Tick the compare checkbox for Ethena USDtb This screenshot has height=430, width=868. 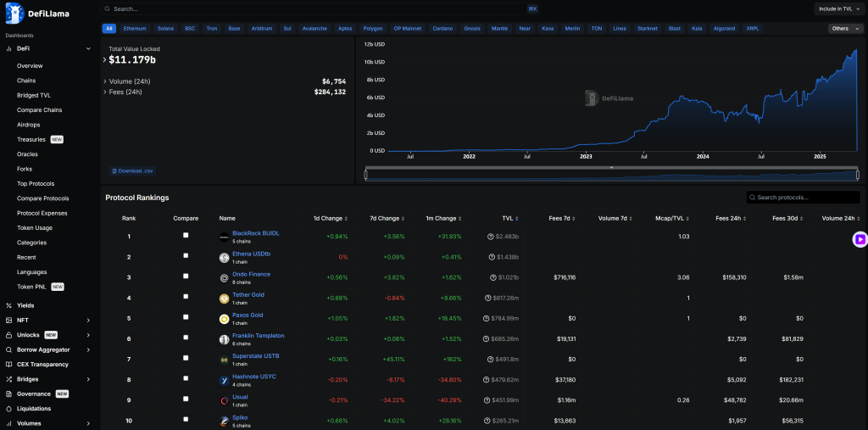pyautogui.click(x=186, y=255)
